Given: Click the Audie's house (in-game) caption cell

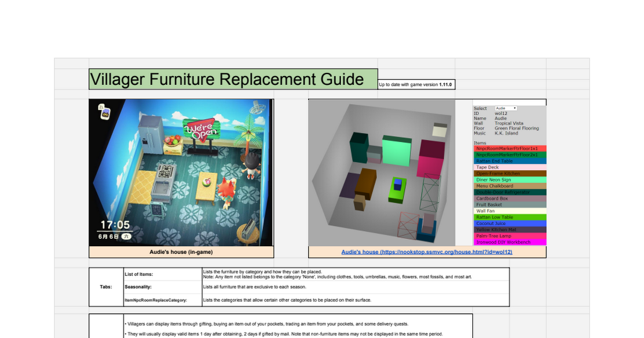Looking at the screenshot, I should [181, 252].
